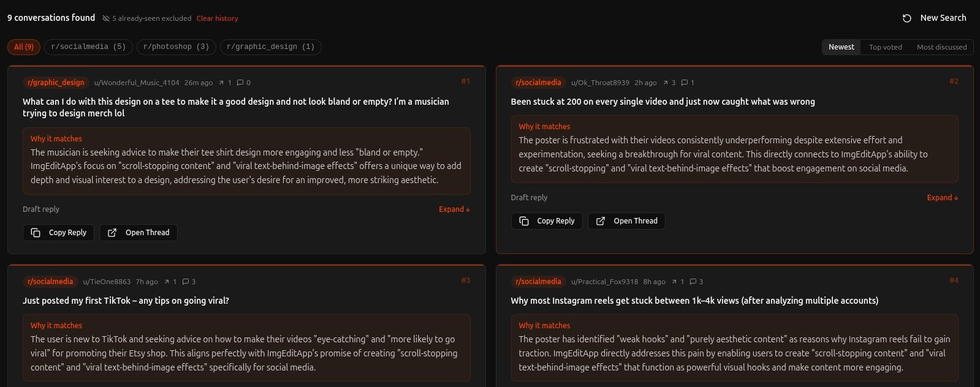This screenshot has width=980, height=387.
Task: Click upvote arrow icon on TieOne8863 post
Action: (167, 282)
